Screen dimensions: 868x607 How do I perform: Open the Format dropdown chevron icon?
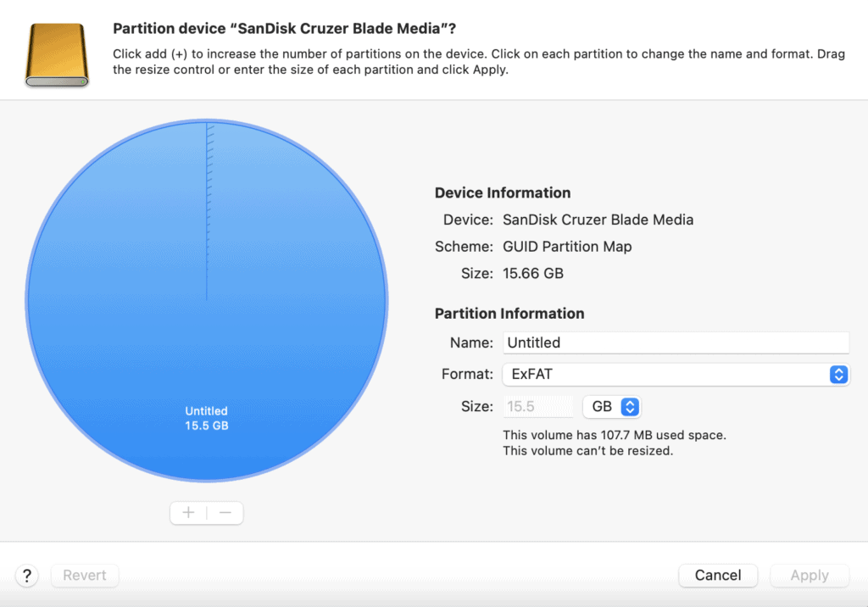(838, 374)
